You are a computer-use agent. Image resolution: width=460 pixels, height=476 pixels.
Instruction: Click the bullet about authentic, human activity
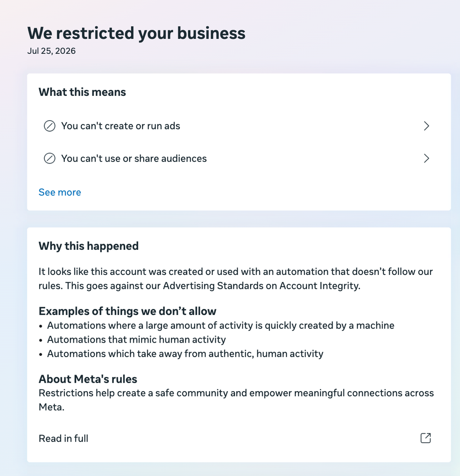tap(185, 354)
